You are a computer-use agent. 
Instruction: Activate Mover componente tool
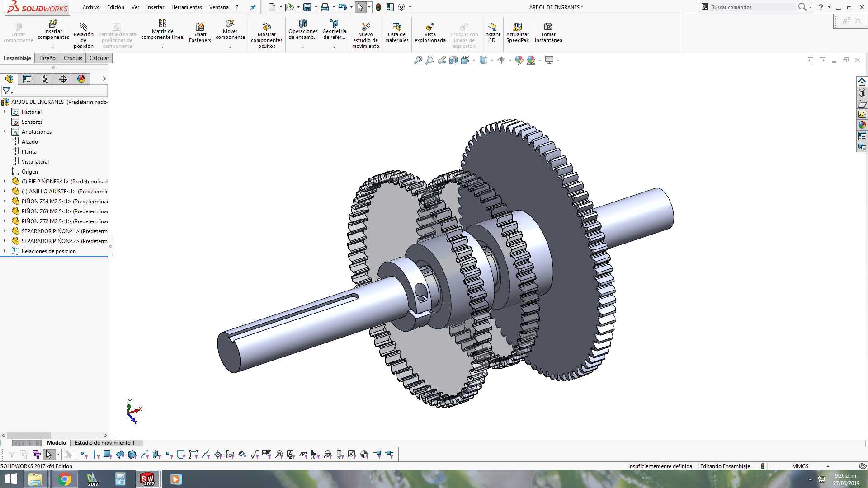click(230, 30)
